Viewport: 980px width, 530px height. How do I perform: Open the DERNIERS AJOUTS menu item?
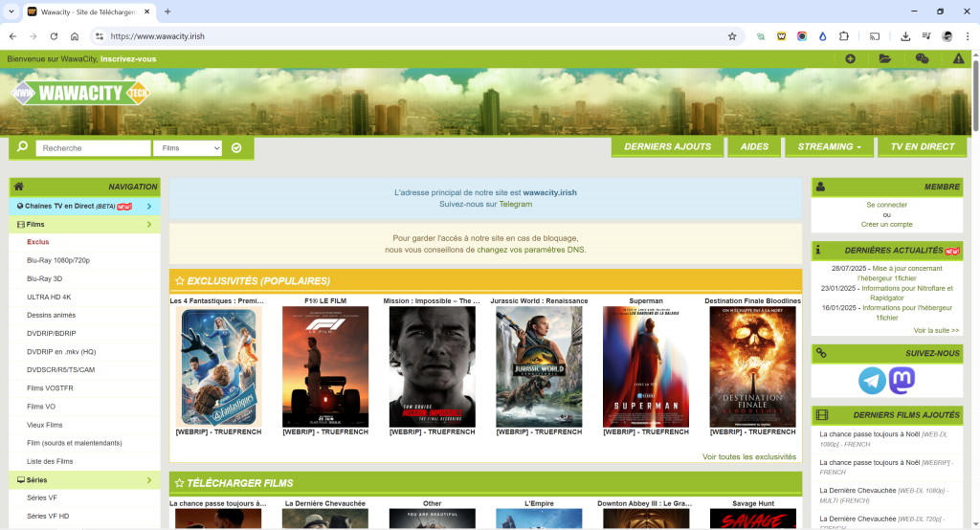[667, 146]
